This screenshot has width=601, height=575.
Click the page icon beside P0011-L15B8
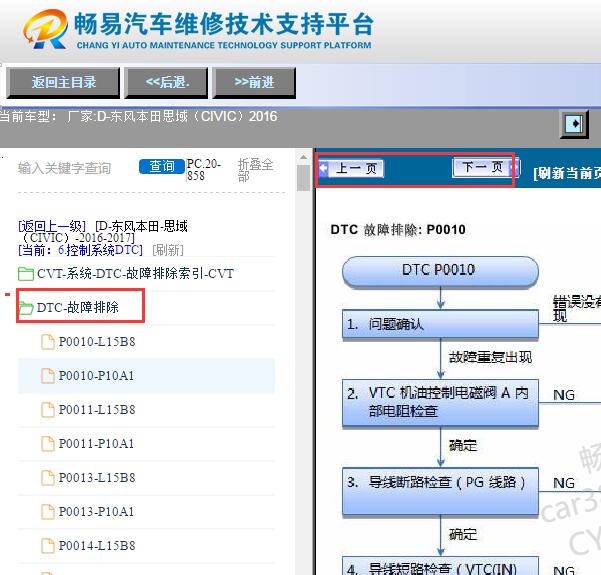pos(48,410)
